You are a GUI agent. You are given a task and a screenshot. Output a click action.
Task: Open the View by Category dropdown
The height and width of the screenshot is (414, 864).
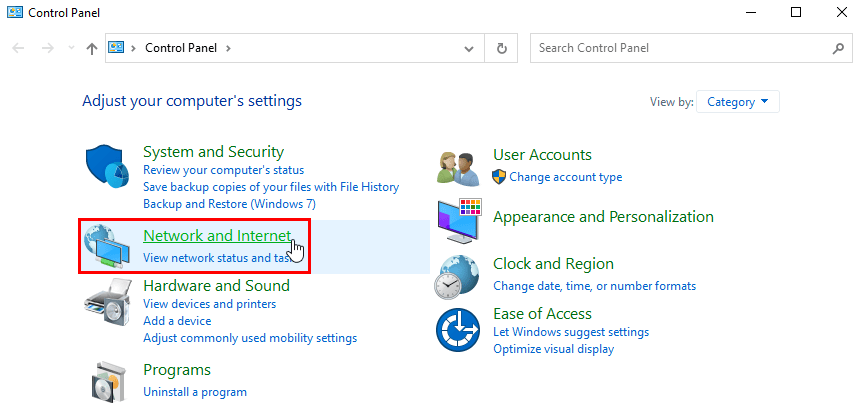(x=738, y=102)
